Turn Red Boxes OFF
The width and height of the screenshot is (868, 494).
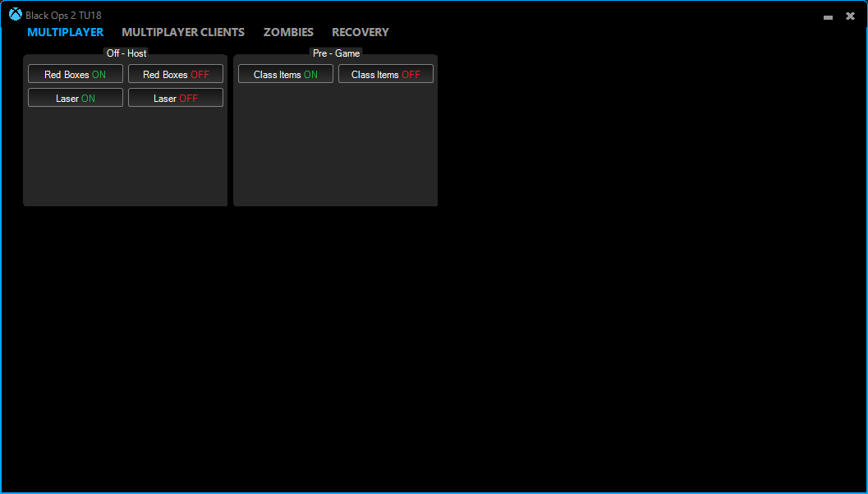pos(176,74)
